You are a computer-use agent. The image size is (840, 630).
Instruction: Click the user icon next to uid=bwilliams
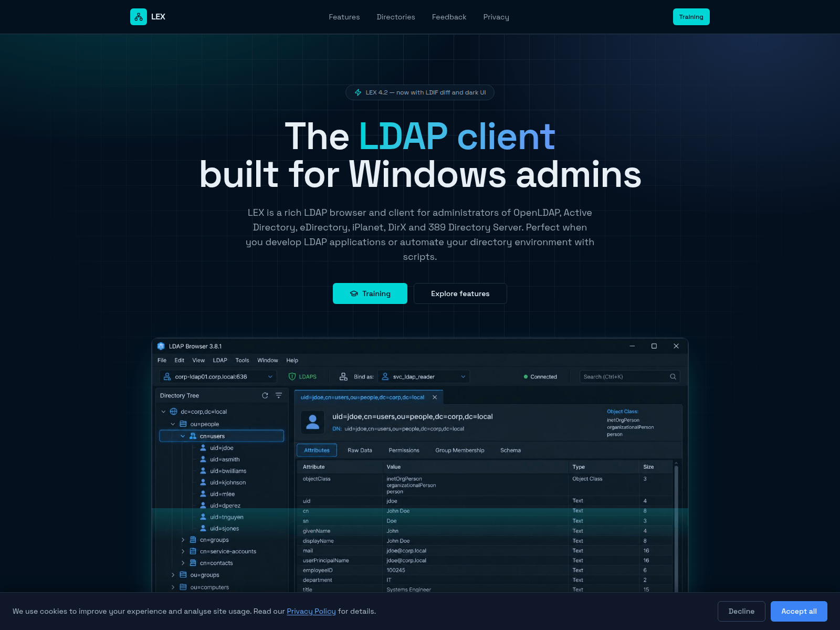coord(203,471)
